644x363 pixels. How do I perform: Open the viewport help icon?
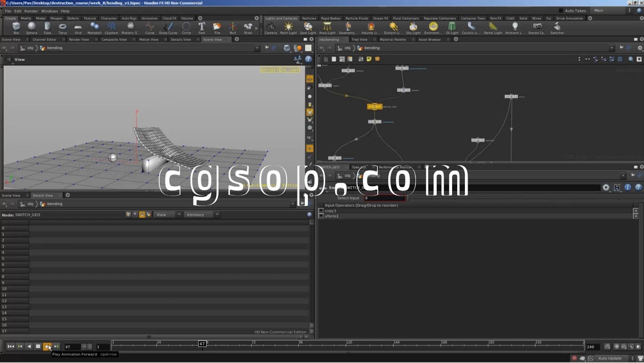point(308,59)
